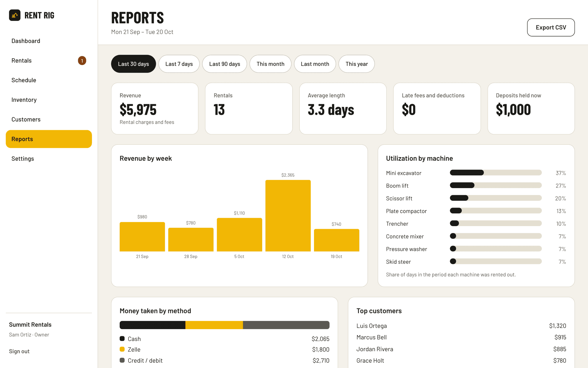Click the Credit segment of payment bar
The width and height of the screenshot is (588, 368).
point(286,325)
